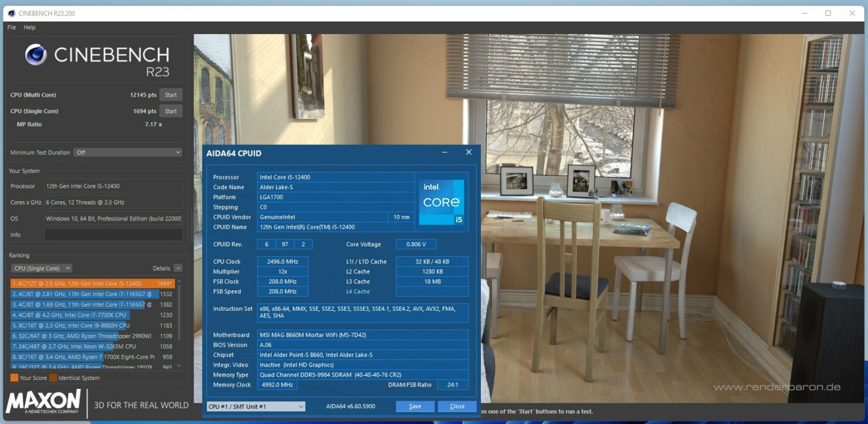The height and width of the screenshot is (424, 868).
Task: Click the Processor field showing i5-12400
Action: click(113, 185)
